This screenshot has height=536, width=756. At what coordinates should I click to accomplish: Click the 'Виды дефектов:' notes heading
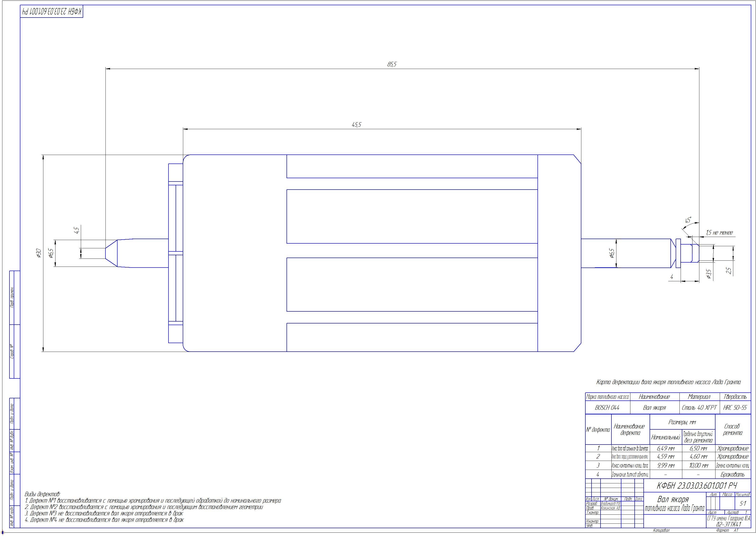(43, 494)
